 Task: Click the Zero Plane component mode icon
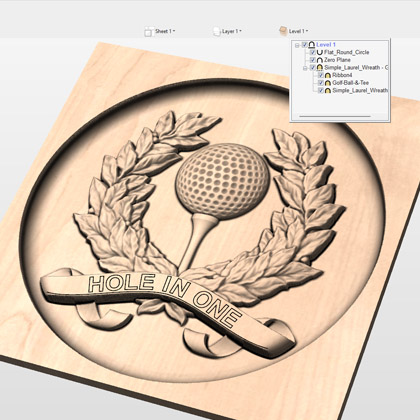coord(320,60)
